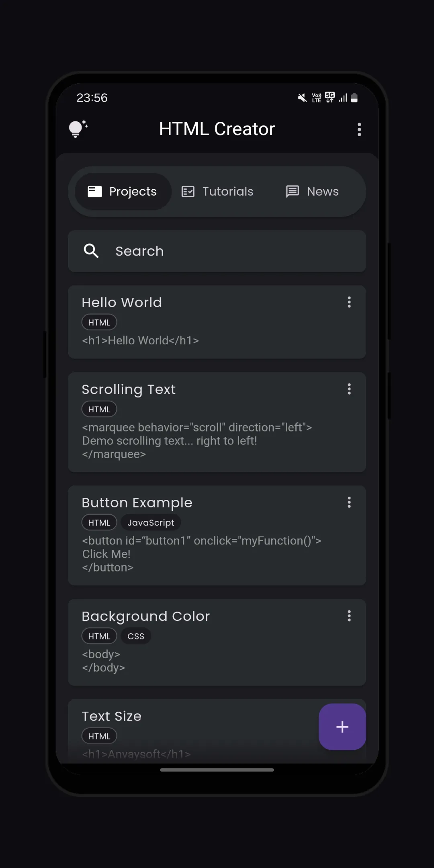Tap the magnifier search icon
The image size is (434, 868).
point(91,251)
